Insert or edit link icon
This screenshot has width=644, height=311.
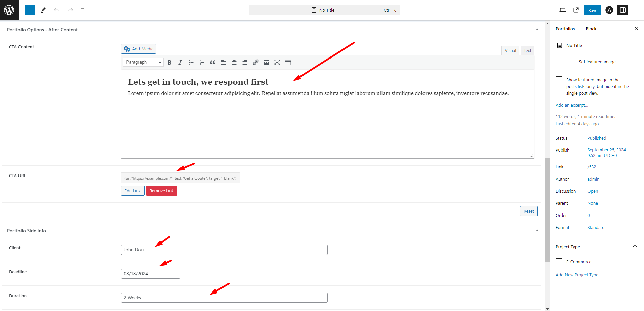pos(256,62)
